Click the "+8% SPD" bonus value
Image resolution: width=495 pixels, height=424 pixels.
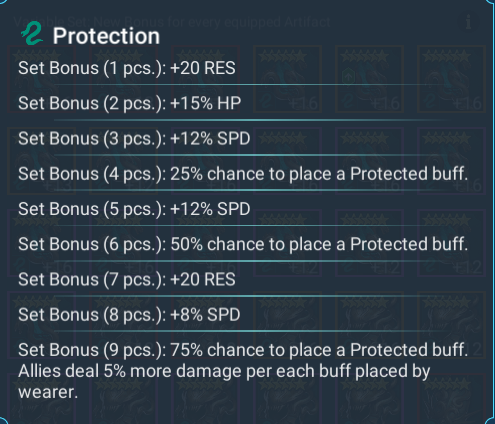pyautogui.click(x=205, y=315)
